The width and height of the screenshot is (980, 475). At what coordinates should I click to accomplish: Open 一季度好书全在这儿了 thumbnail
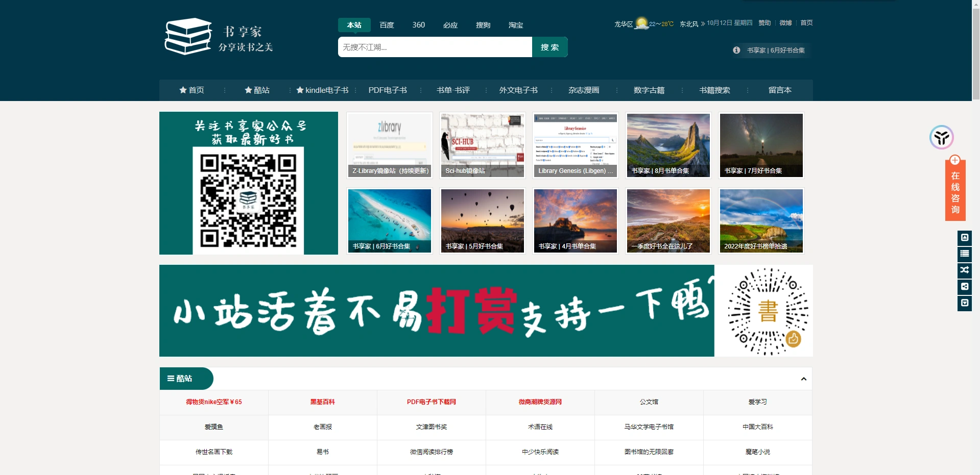pyautogui.click(x=668, y=221)
